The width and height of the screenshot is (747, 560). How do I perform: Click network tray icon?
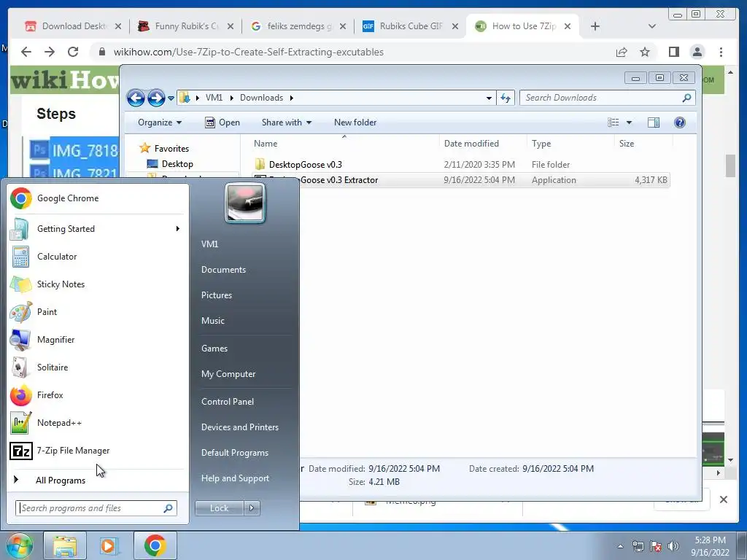point(638,546)
